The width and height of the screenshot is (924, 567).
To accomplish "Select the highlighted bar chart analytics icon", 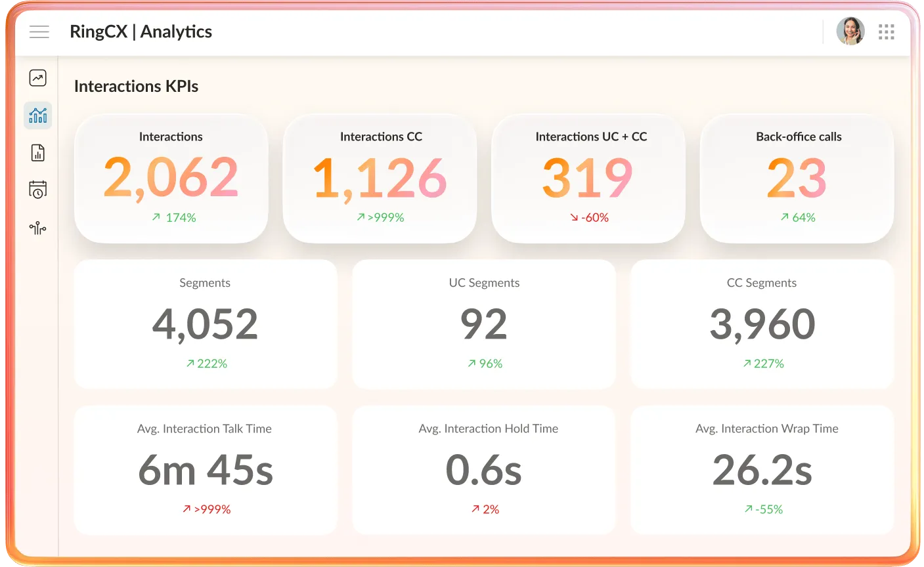I will pyautogui.click(x=38, y=115).
